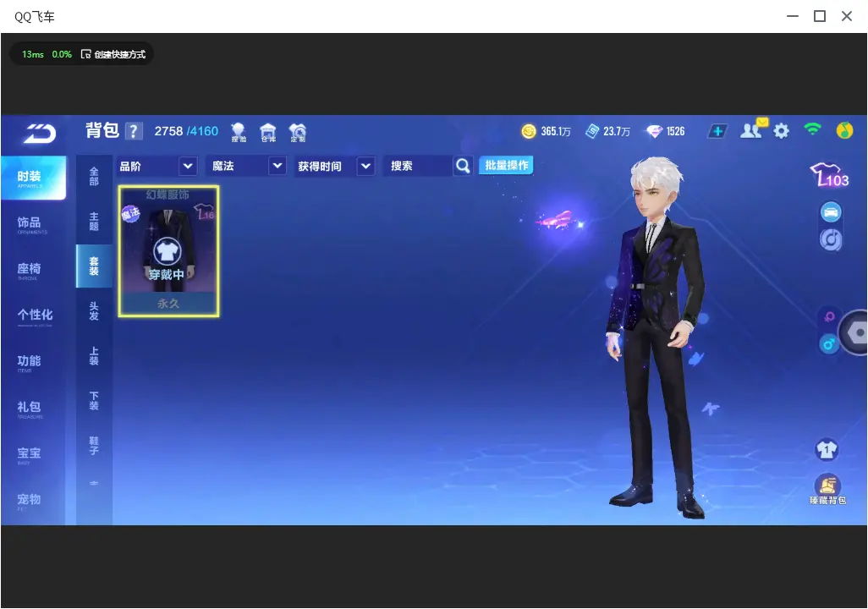Open the yellow music note icon
The height and width of the screenshot is (609, 868).
click(844, 130)
